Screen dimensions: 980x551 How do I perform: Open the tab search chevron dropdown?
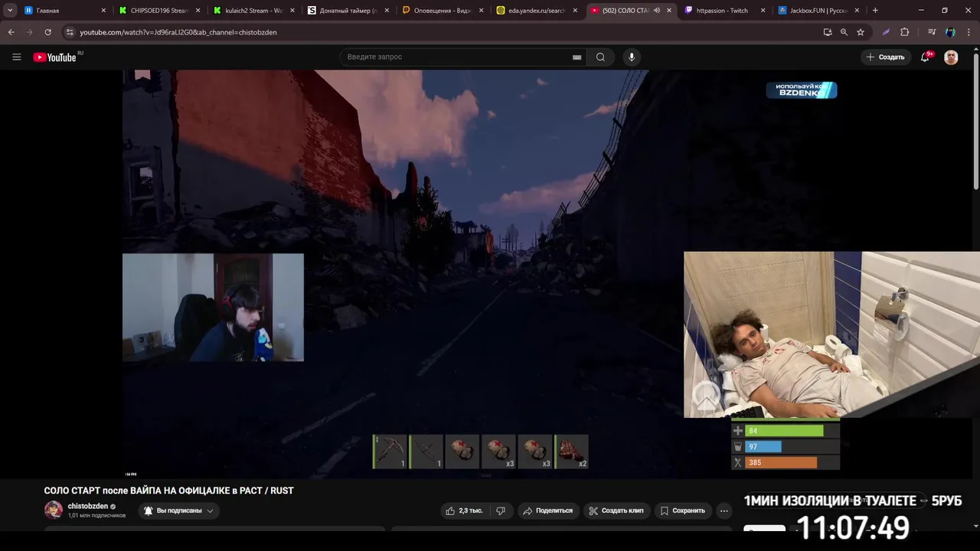pyautogui.click(x=10, y=11)
